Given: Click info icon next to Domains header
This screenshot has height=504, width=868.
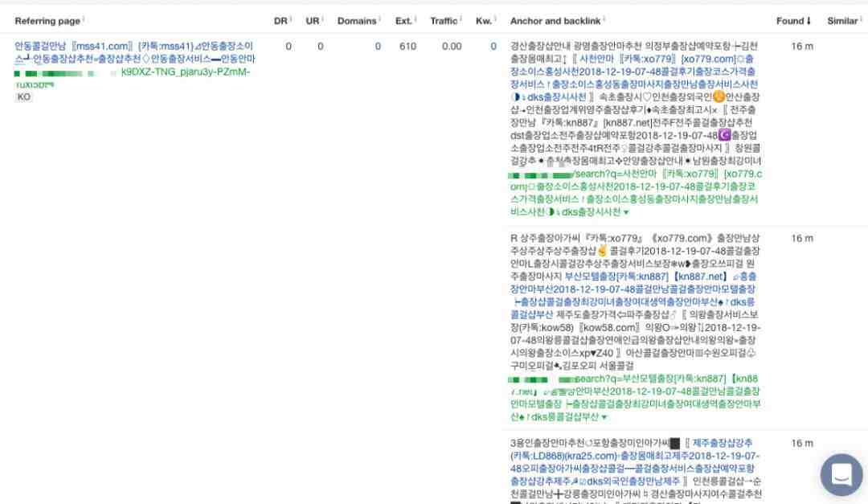Looking at the screenshot, I should point(379,20).
